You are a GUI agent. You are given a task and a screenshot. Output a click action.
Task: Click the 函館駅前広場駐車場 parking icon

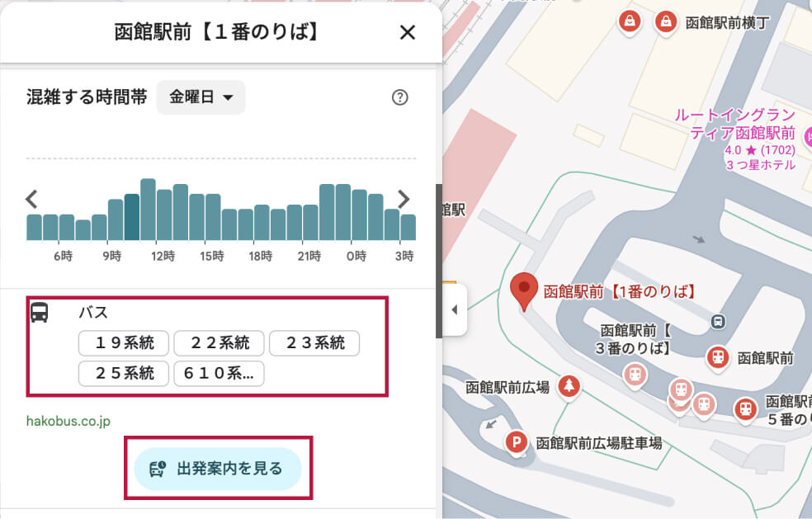(517, 442)
